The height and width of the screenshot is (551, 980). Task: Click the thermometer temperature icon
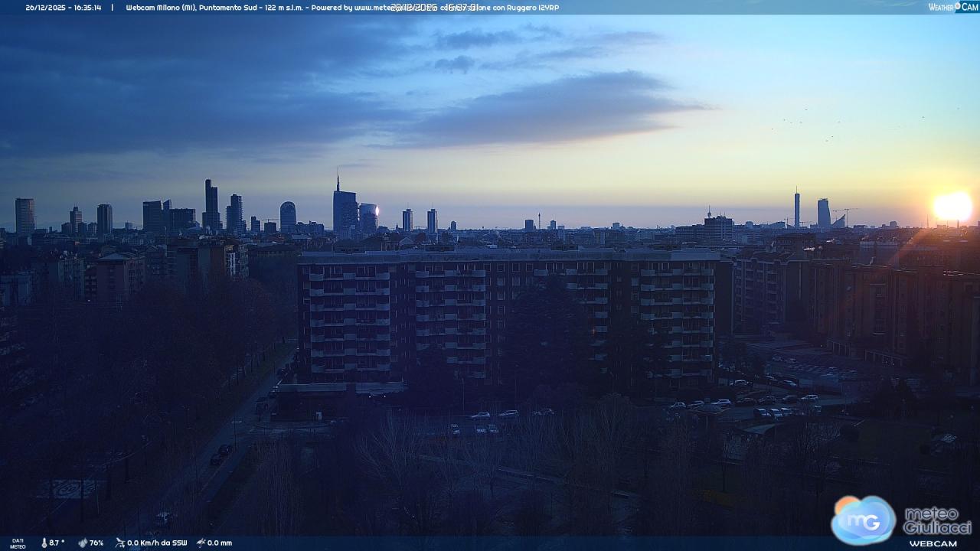[x=44, y=543]
